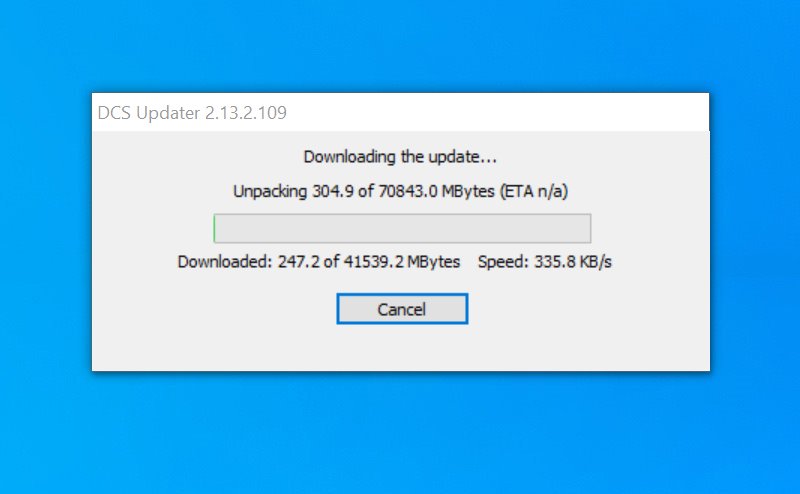Click the blue desktop background below dialog

[400, 434]
